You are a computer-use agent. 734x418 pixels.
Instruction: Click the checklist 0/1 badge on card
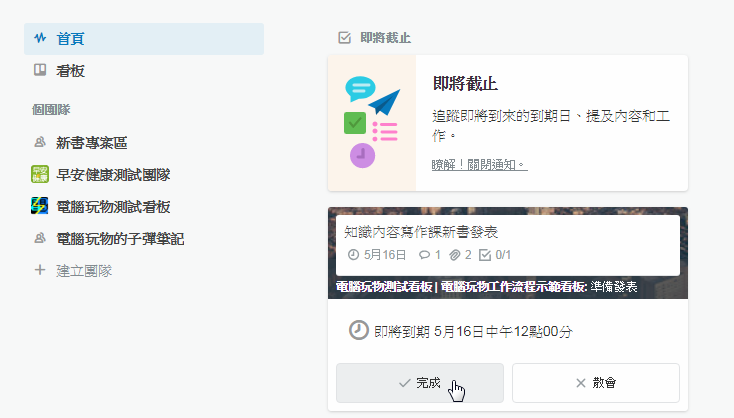coord(495,255)
